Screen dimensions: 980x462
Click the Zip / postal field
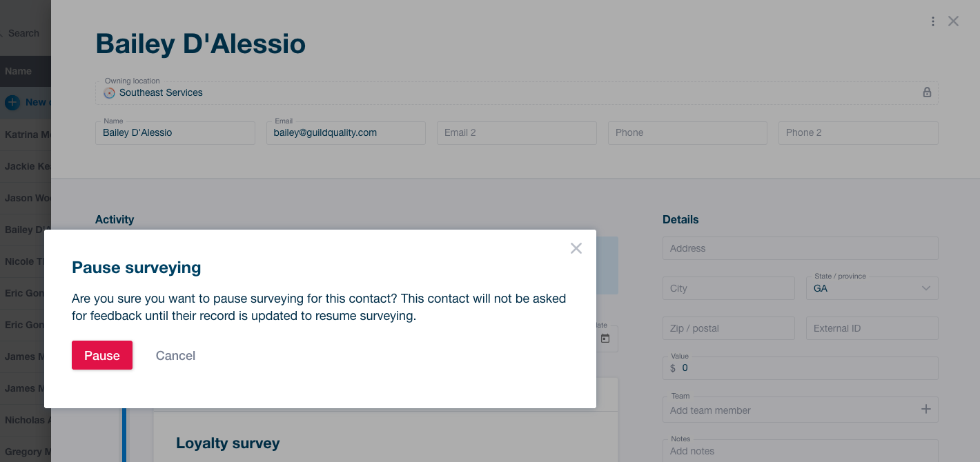[728, 328]
